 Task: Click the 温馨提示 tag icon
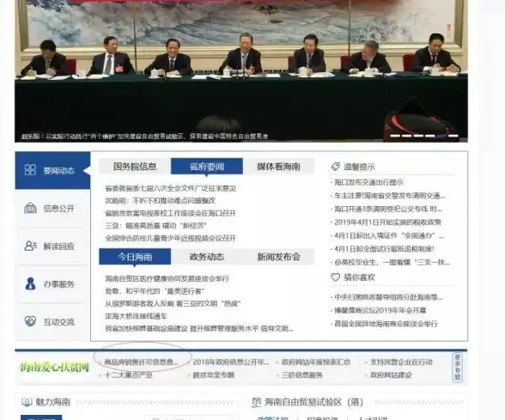click(x=335, y=167)
